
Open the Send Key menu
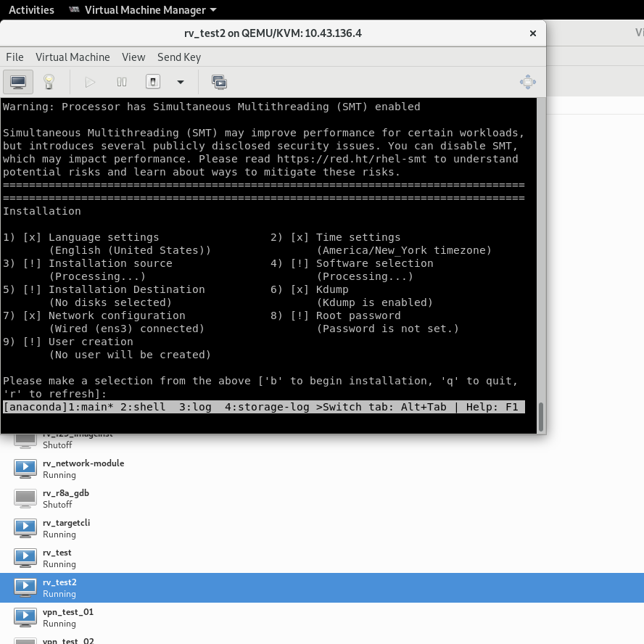tap(179, 57)
